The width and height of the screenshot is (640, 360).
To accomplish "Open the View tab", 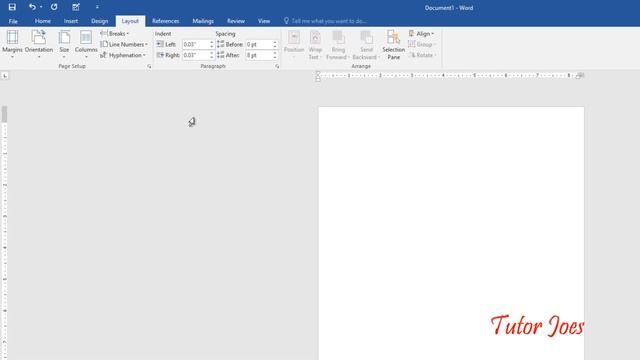I will (264, 21).
